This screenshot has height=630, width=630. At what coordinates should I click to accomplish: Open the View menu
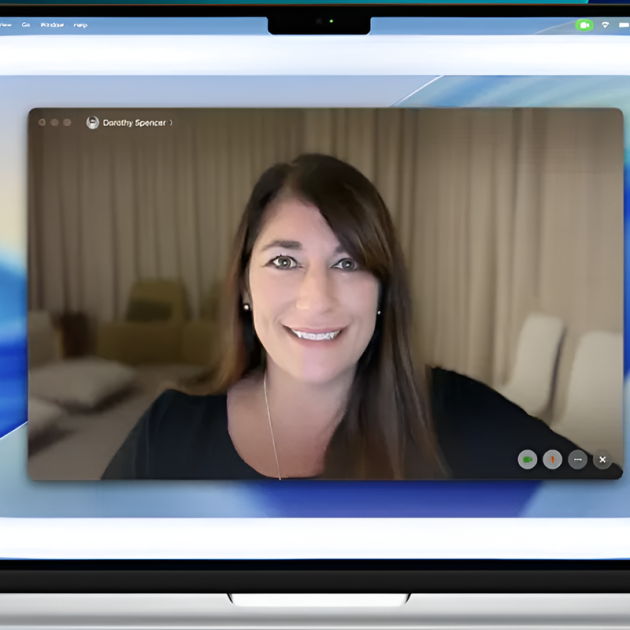coord(6,24)
